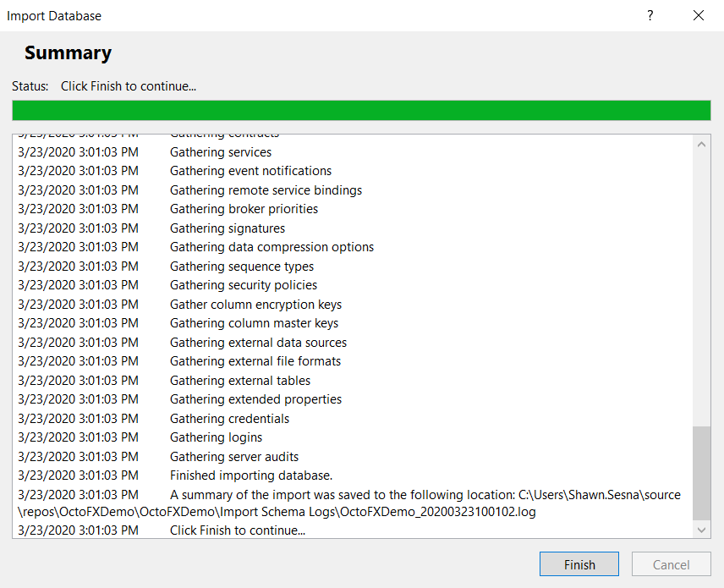Click the scrollbar up arrow
The height and width of the screenshot is (588, 724).
(701, 144)
